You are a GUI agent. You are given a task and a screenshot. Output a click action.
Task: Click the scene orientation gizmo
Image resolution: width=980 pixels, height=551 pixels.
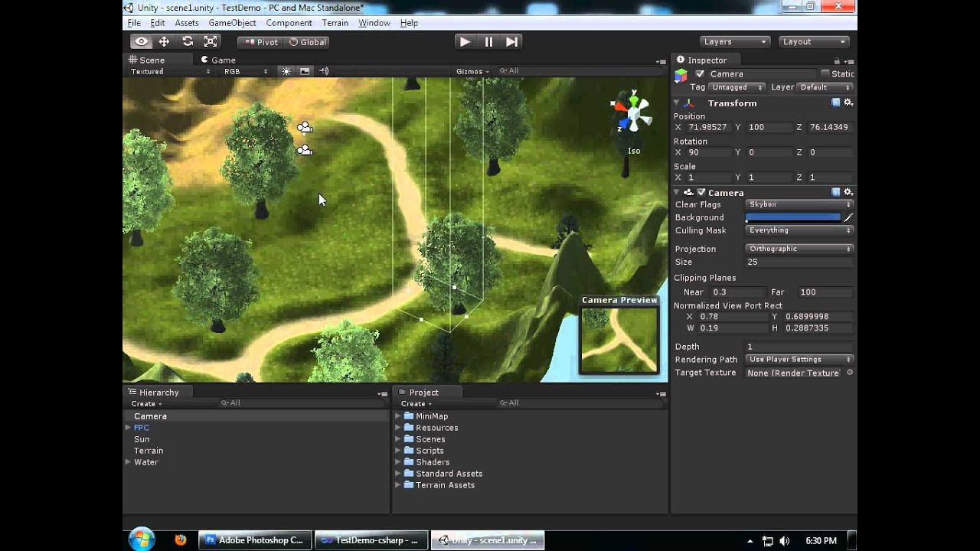coord(632,114)
